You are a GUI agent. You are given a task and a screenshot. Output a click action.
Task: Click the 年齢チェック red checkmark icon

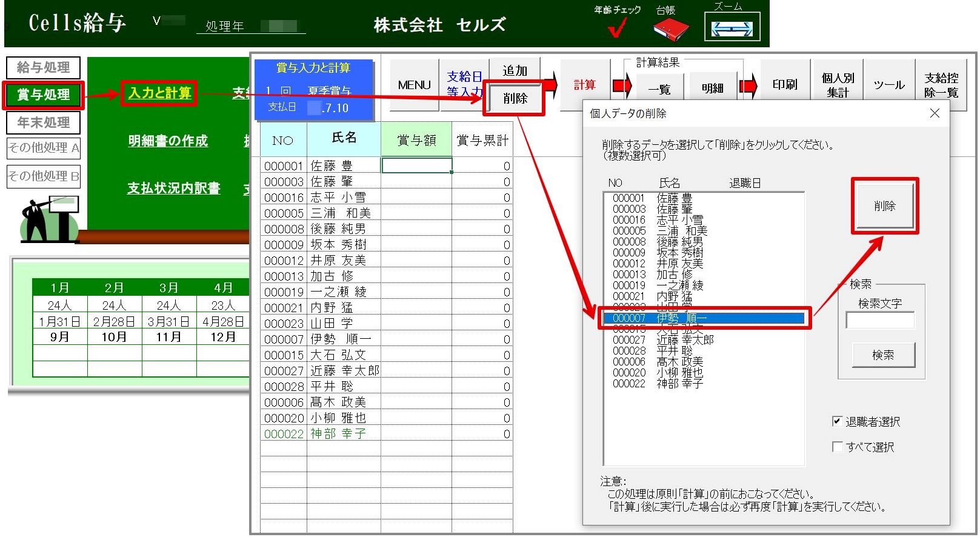click(618, 28)
